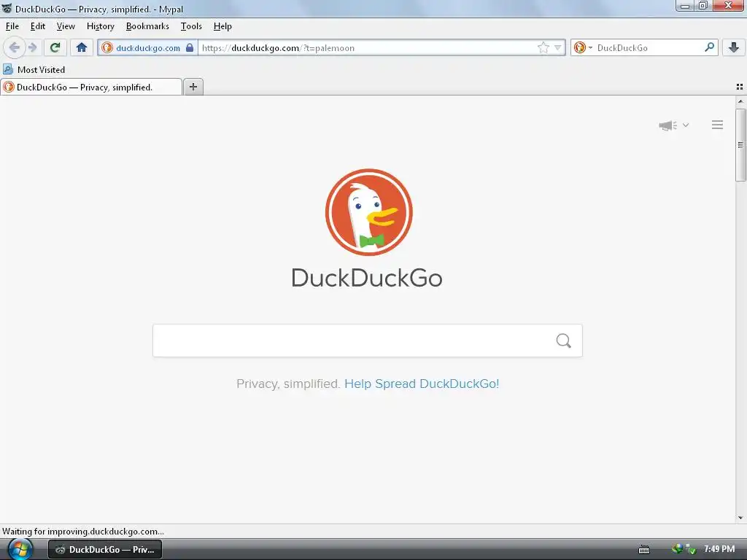Open the Most Visited bookmarks folder
Screen dimensions: 747x560
[x=34, y=69]
